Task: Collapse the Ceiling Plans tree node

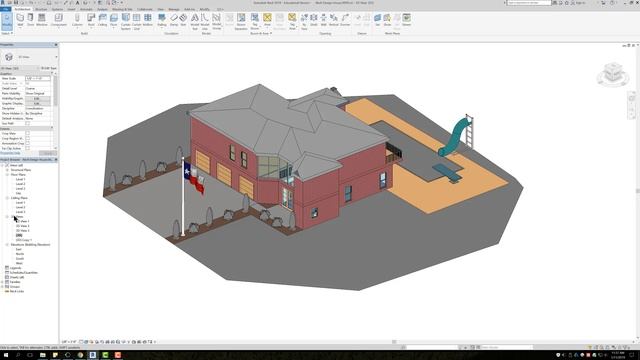Action: 7,198
